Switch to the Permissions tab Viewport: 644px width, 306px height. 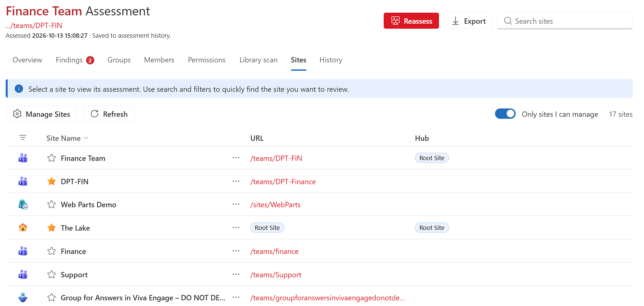click(x=207, y=60)
